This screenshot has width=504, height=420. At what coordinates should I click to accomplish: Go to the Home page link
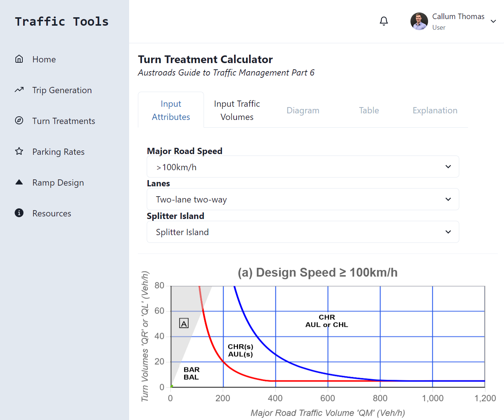click(x=44, y=59)
